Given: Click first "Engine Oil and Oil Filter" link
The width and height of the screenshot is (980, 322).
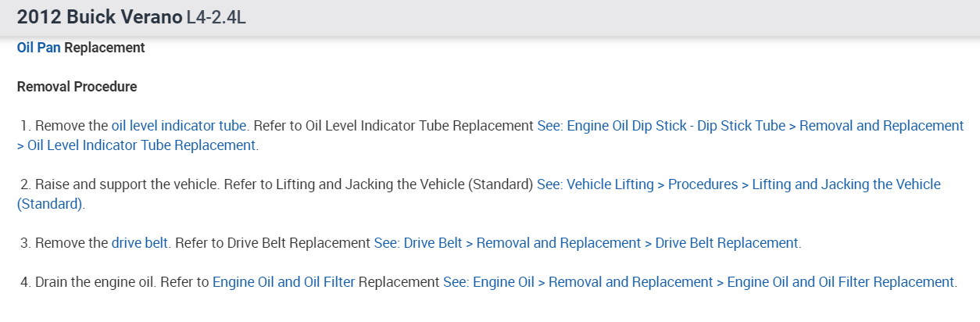Looking at the screenshot, I should [x=283, y=282].
